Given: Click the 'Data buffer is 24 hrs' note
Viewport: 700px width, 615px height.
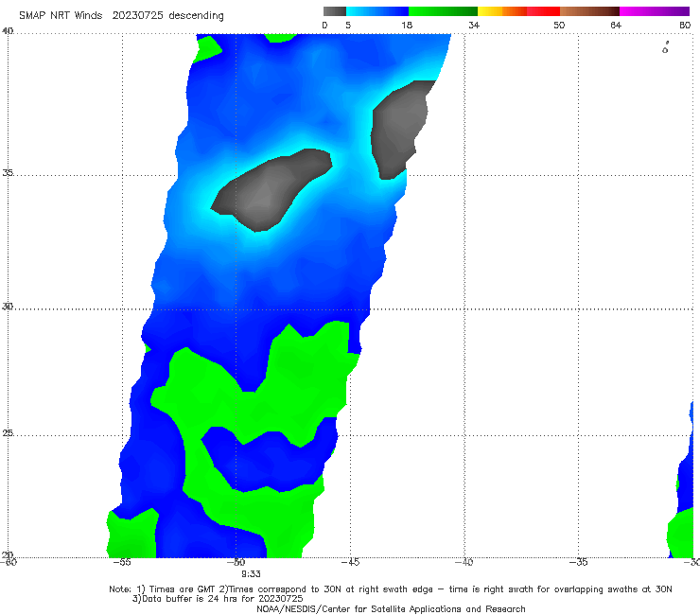Looking at the screenshot, I should [218, 599].
